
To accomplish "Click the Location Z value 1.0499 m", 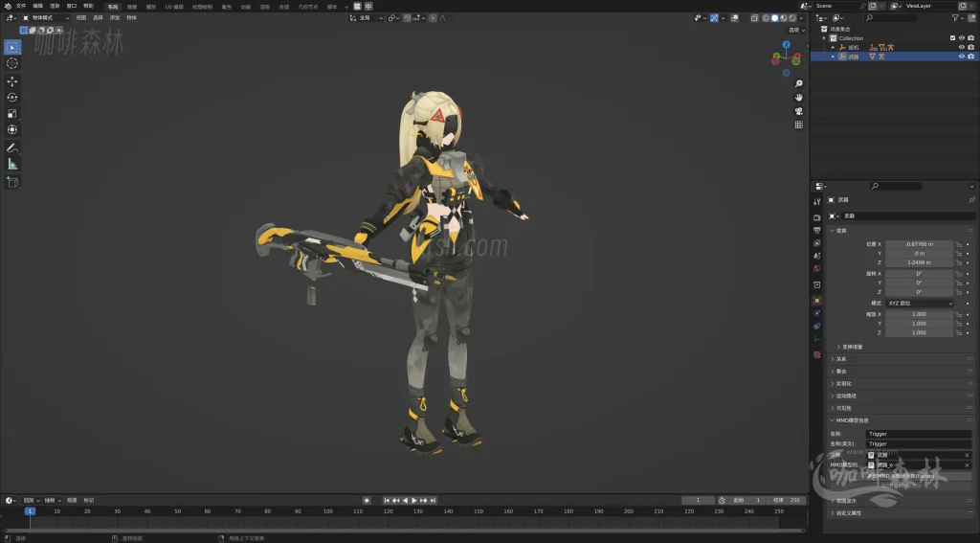I will click(920, 262).
